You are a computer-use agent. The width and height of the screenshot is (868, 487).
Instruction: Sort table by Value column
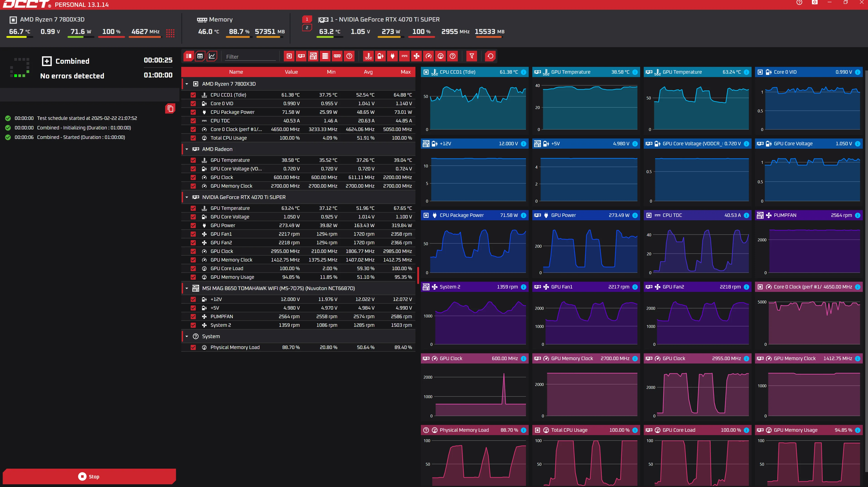pos(291,72)
